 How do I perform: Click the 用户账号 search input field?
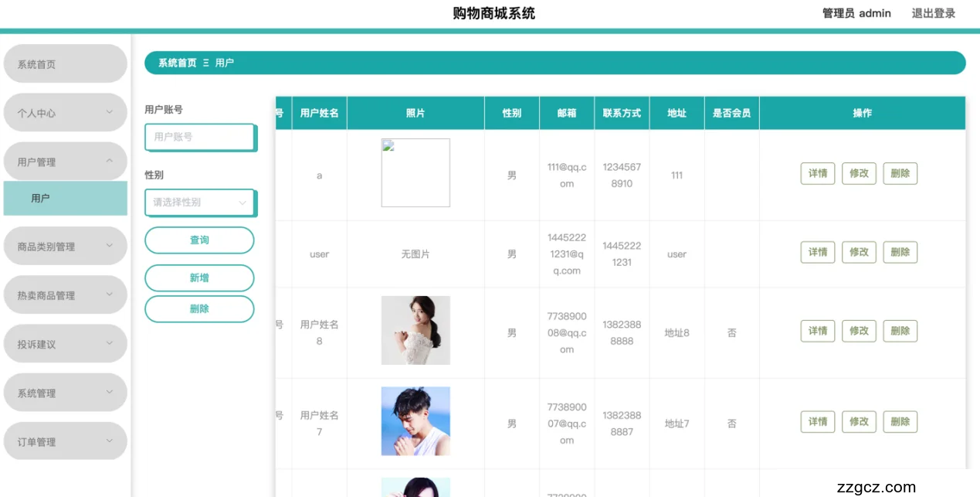(x=199, y=137)
